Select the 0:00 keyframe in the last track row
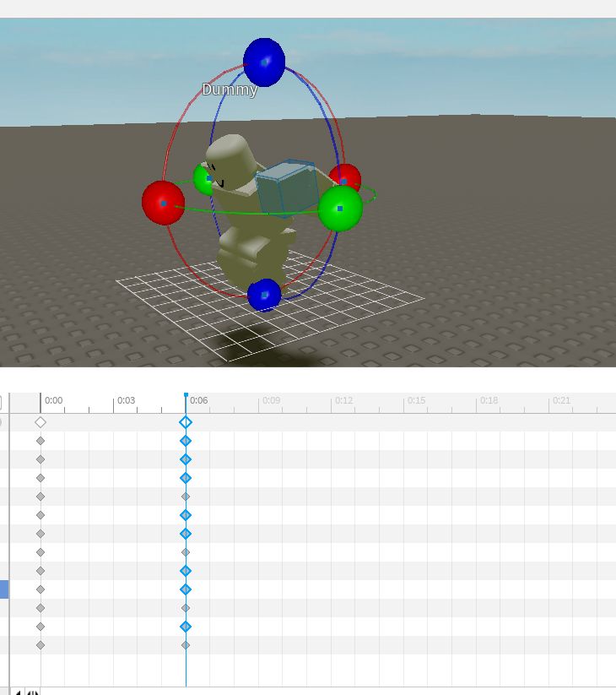This screenshot has width=616, height=695. (x=41, y=645)
